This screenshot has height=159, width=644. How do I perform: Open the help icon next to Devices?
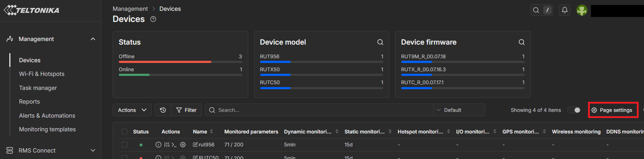153,19
